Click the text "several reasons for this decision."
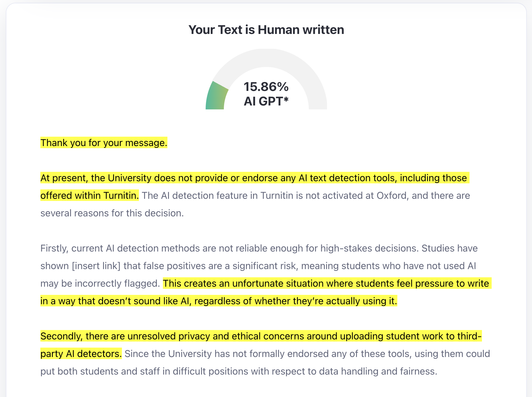This screenshot has height=397, width=532. [x=112, y=213]
